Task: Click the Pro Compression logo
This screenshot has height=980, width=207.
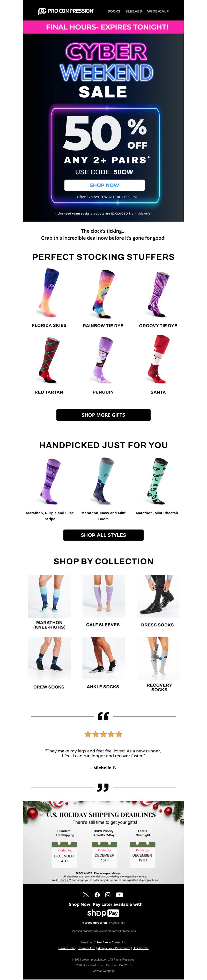Action: tap(66, 11)
